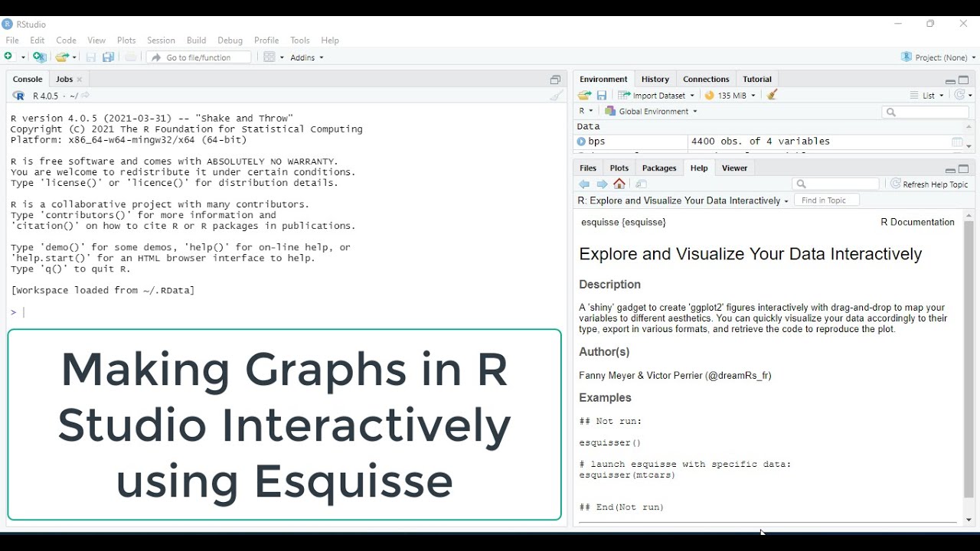This screenshot has height=551, width=980.
Task: Open the 135 MiB memory usage dropdown
Action: pos(730,96)
